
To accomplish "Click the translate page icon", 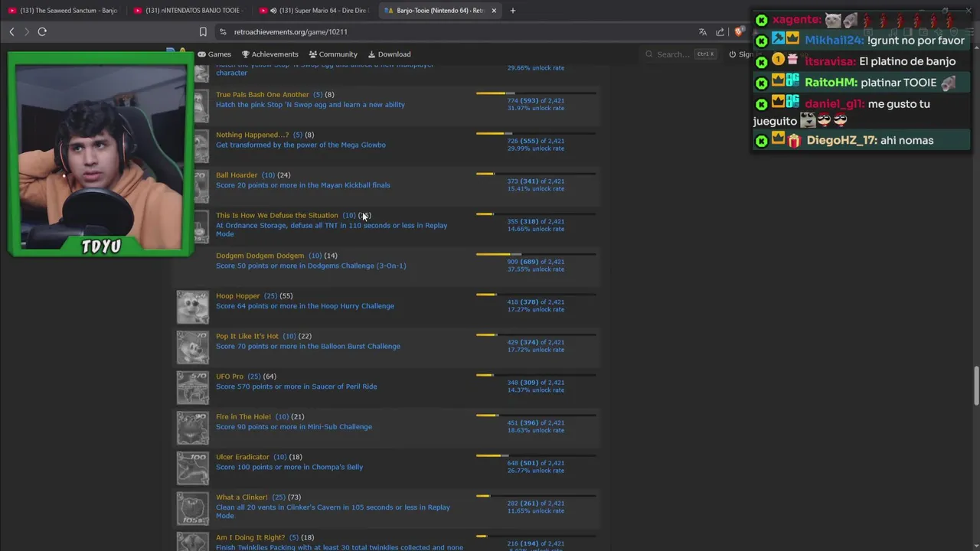I will [x=703, y=31].
